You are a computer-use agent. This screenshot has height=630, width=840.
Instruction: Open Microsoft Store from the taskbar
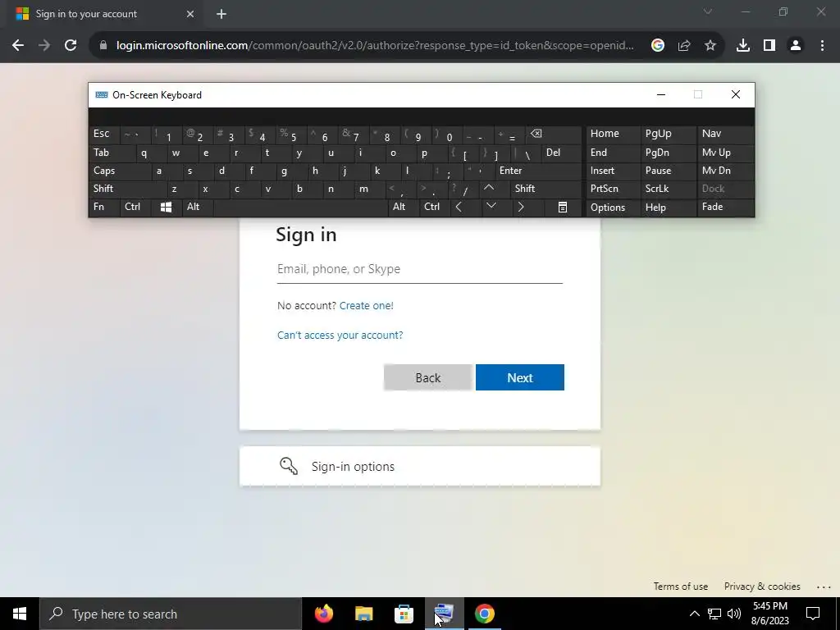[x=404, y=614]
